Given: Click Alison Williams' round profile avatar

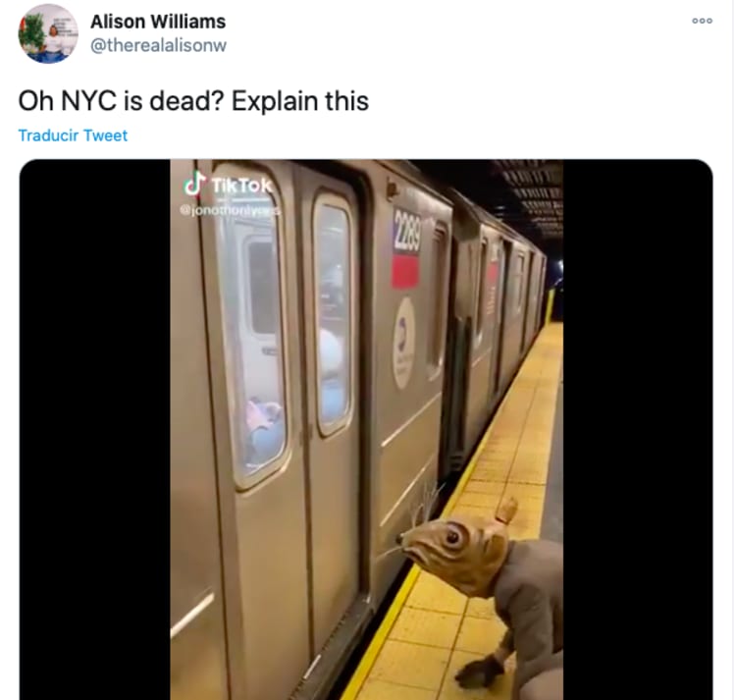Looking at the screenshot, I should (x=48, y=33).
